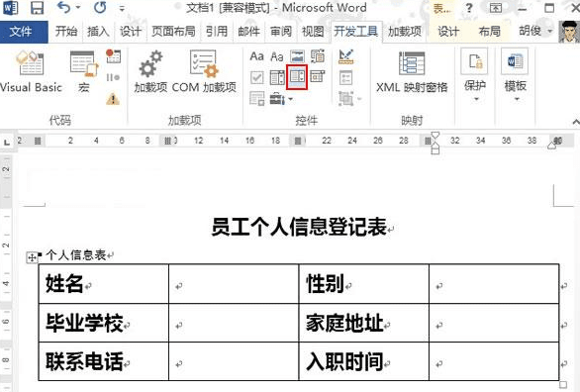The image size is (580, 392).
Task: Open the 宏 macros dialog
Action: pyautogui.click(x=84, y=71)
